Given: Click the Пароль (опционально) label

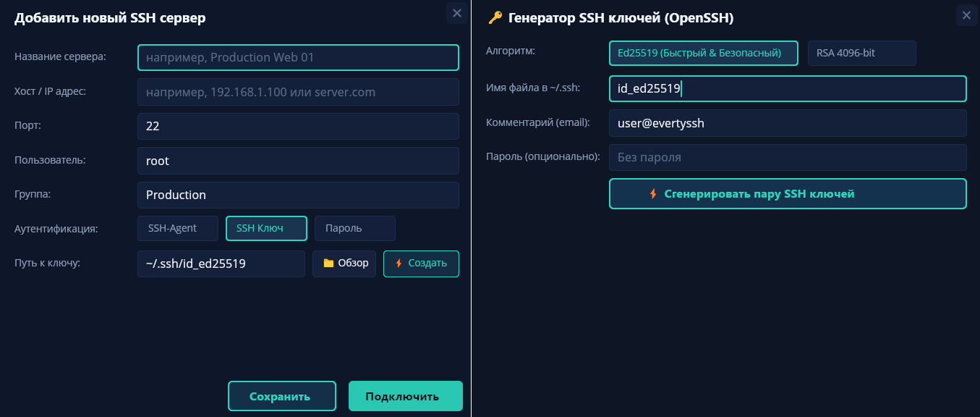Looking at the screenshot, I should coord(543,156).
